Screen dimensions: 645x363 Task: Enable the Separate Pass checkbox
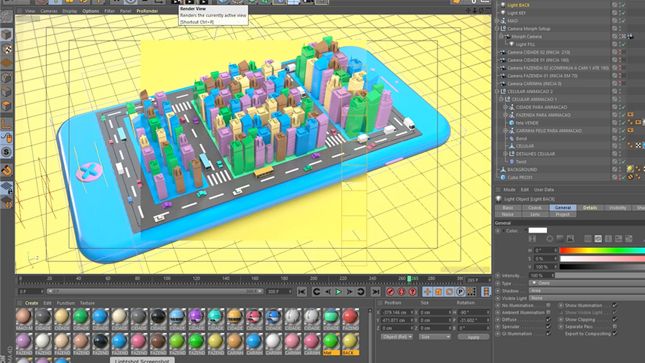(x=615, y=326)
